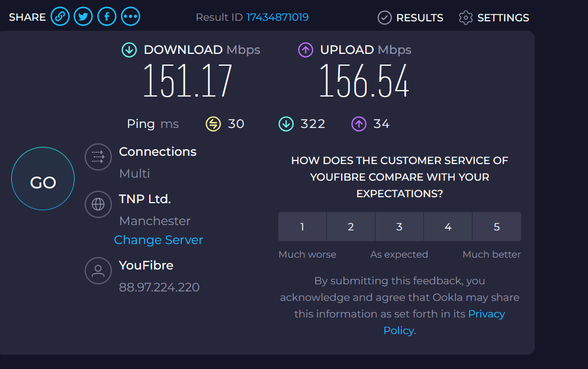
Task: Click the download arrow icon
Action: point(129,50)
